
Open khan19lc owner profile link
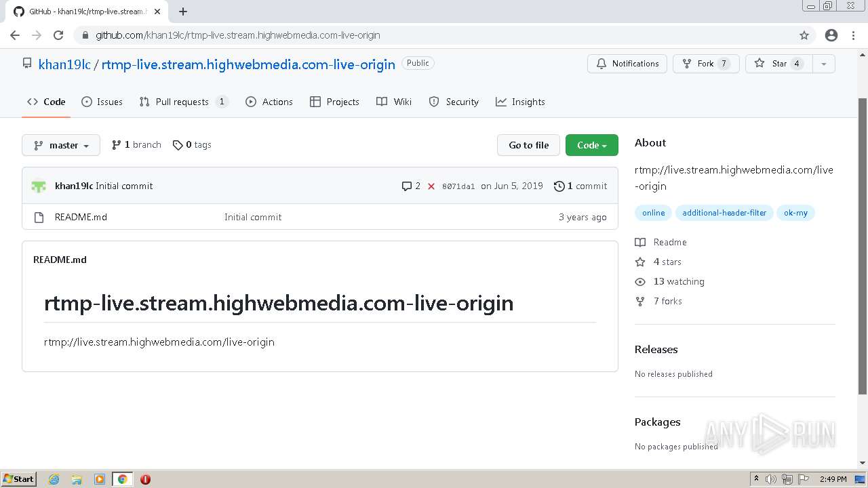click(64, 64)
